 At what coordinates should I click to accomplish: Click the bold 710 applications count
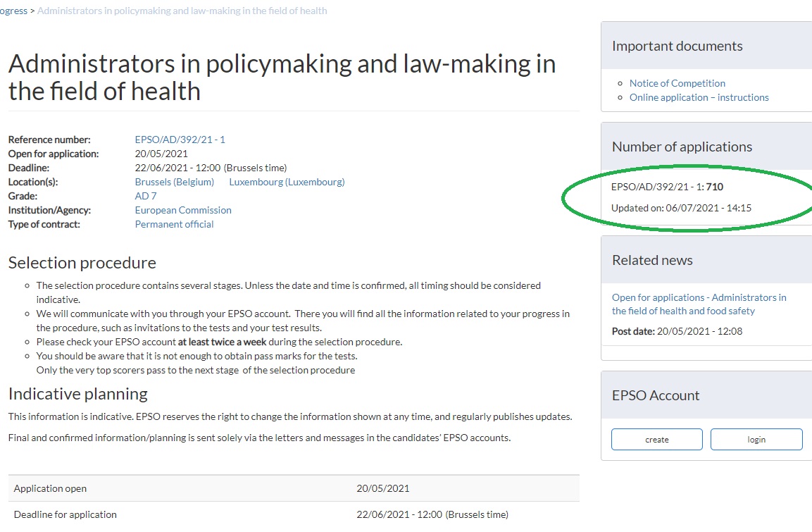click(x=715, y=187)
